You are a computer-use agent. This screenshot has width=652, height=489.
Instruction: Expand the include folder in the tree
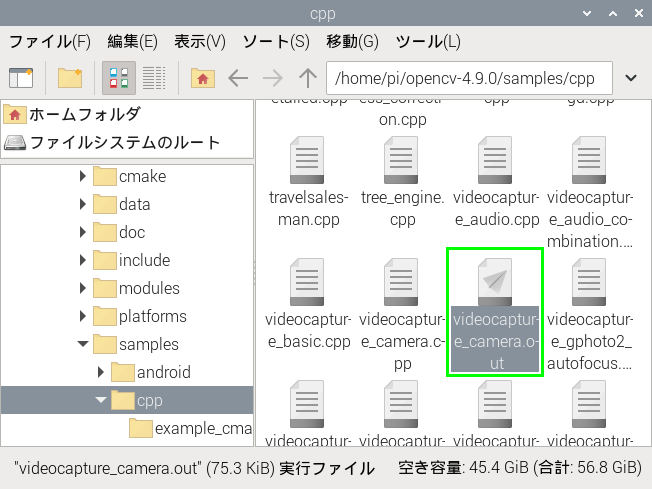pyautogui.click(x=82, y=260)
